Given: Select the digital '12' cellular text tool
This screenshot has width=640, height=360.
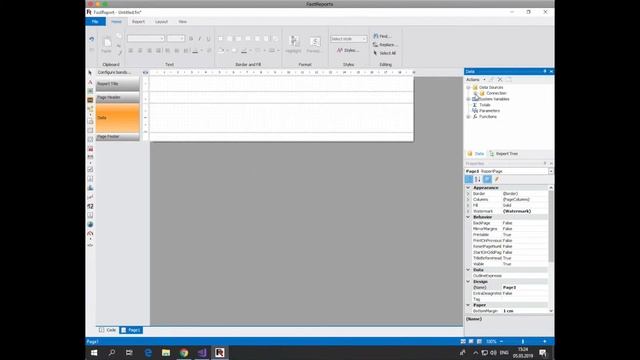Looking at the screenshot, I should (90, 206).
